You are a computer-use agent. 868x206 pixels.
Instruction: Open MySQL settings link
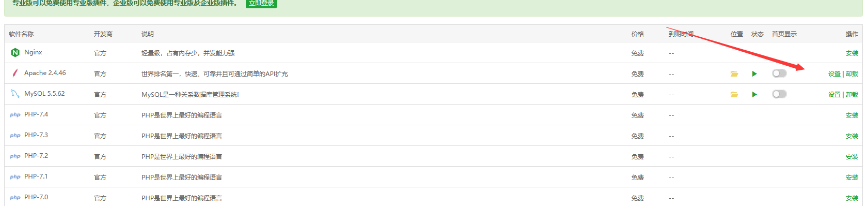click(834, 95)
